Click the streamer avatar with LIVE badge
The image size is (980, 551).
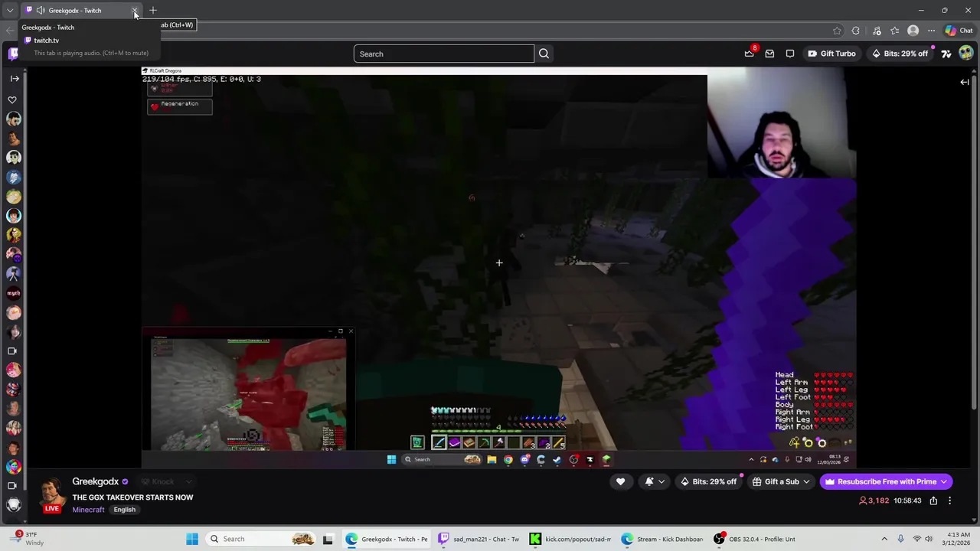pos(52,494)
